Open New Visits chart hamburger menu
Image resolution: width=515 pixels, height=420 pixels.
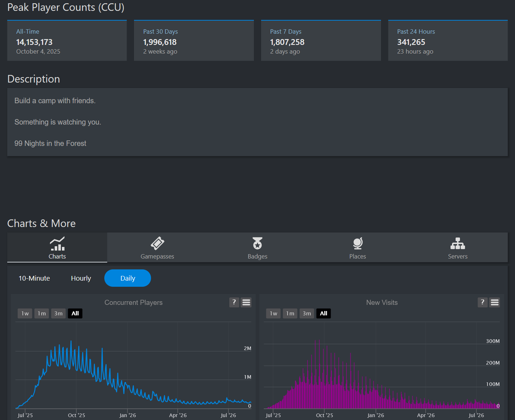(495, 302)
